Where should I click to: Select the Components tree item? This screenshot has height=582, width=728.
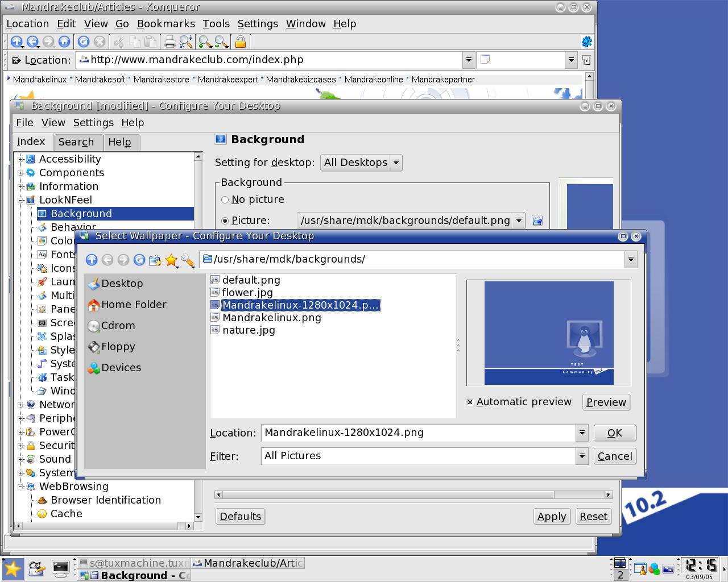(65, 173)
